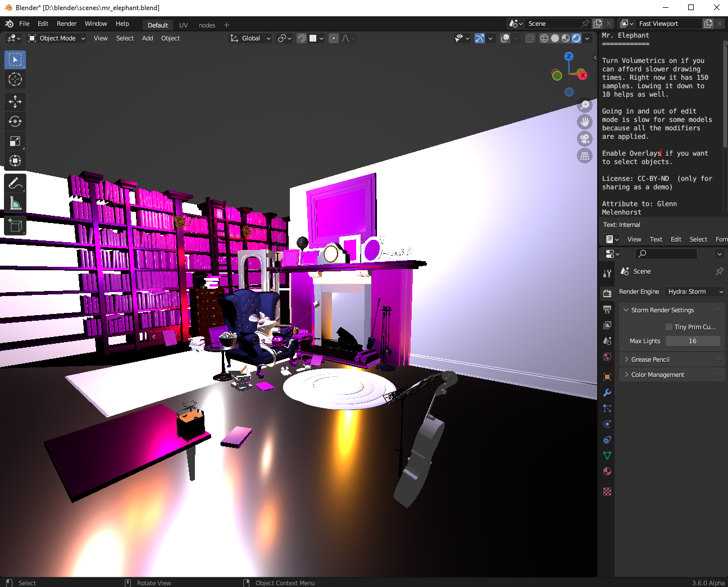Open the Object Mode dropdown
728x587 pixels.
point(57,38)
